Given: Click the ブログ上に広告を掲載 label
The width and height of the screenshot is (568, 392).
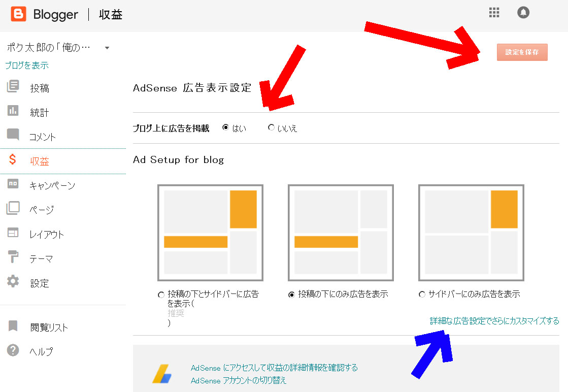Looking at the screenshot, I should [171, 128].
